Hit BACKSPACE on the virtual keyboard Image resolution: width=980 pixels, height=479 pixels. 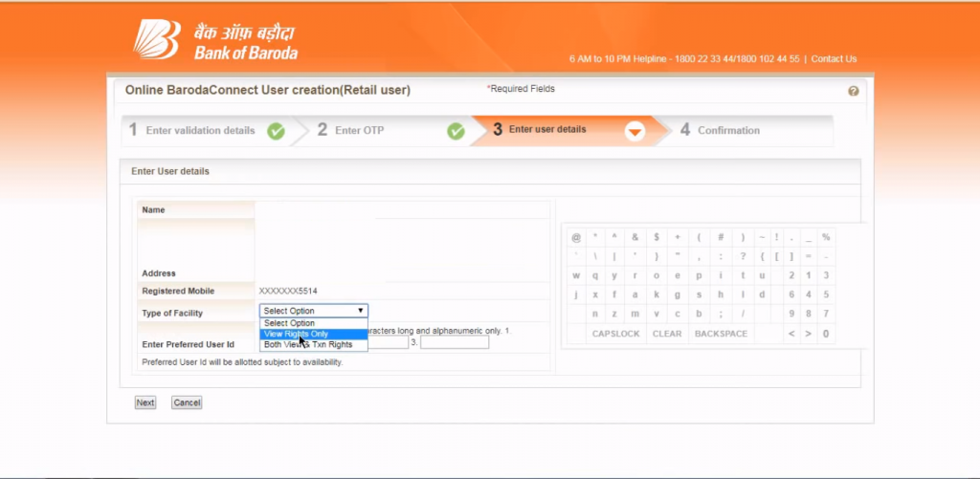tap(722, 334)
